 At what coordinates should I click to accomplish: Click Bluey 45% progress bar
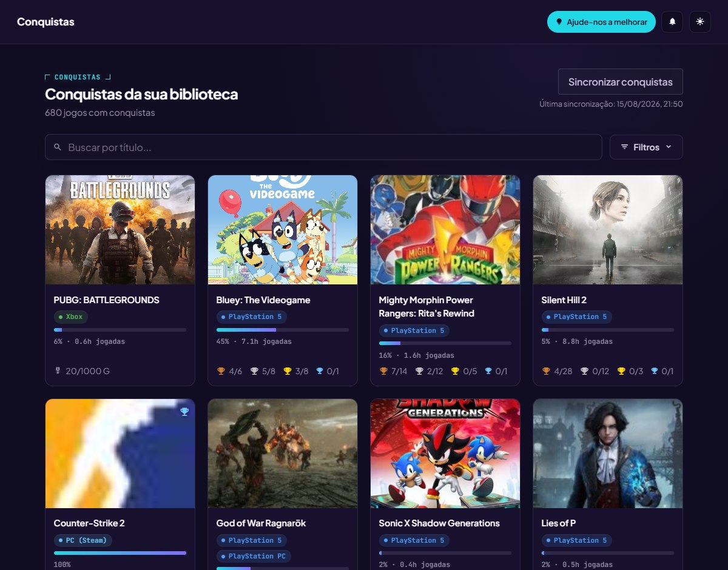point(283,330)
